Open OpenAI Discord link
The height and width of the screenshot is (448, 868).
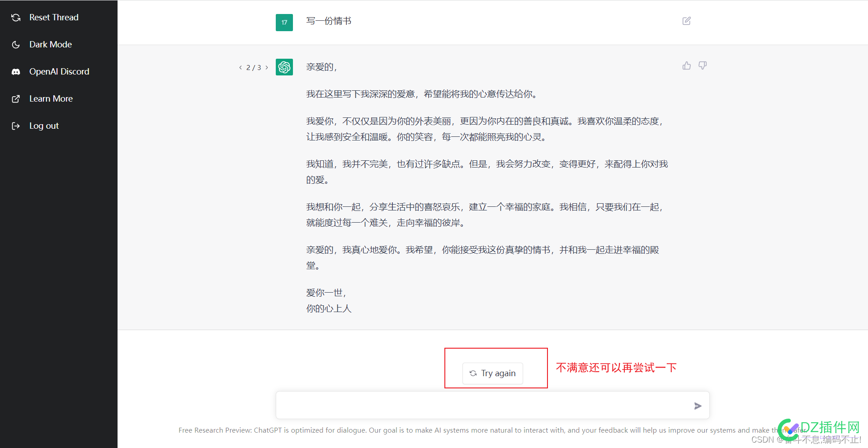59,72
